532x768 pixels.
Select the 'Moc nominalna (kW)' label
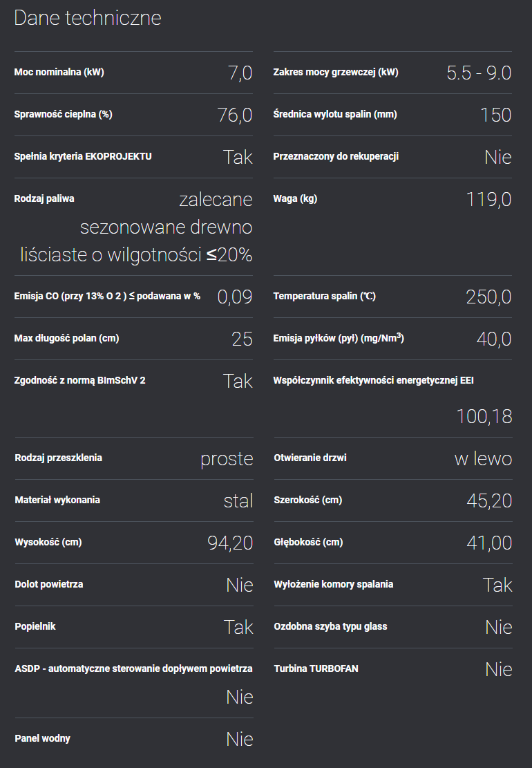(x=59, y=72)
